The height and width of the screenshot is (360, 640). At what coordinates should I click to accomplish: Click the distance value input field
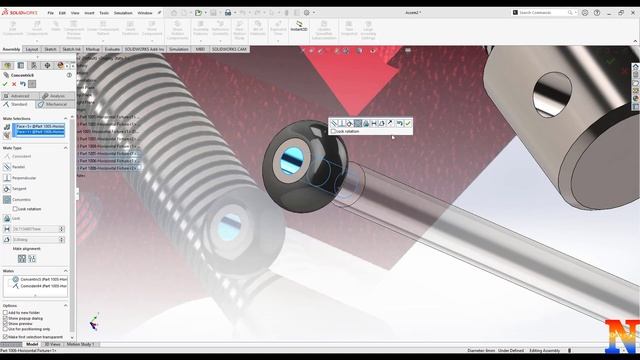pos(36,229)
